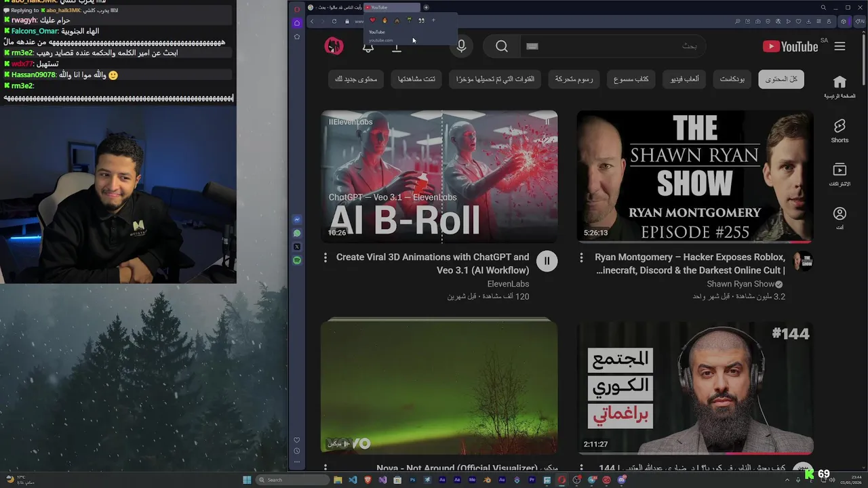Viewport: 868px width, 488px height.
Task: Open Photoshop from the taskbar
Action: click(412, 480)
